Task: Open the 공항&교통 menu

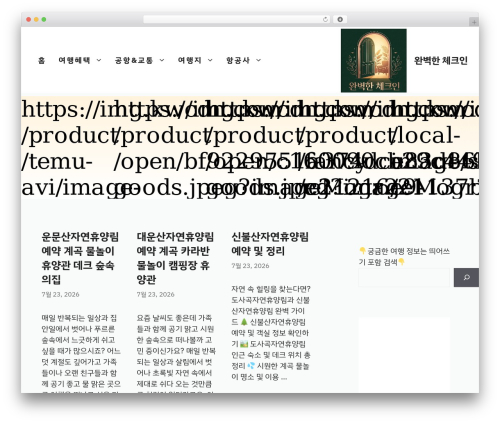Action: pyautogui.click(x=134, y=60)
